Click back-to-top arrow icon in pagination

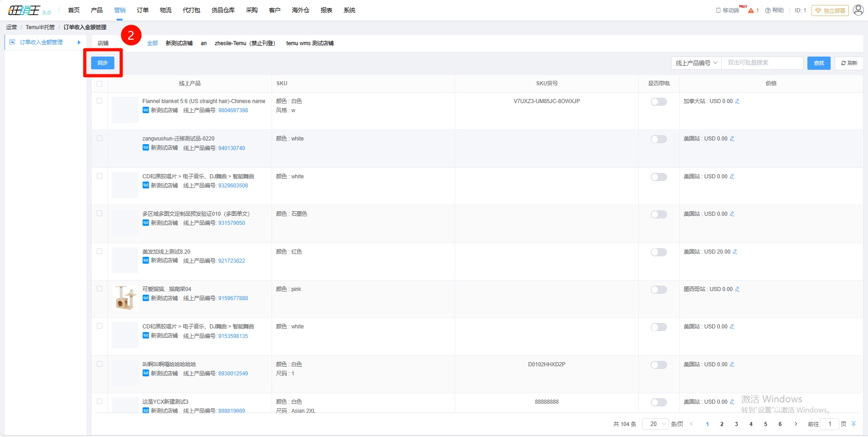click(x=853, y=424)
